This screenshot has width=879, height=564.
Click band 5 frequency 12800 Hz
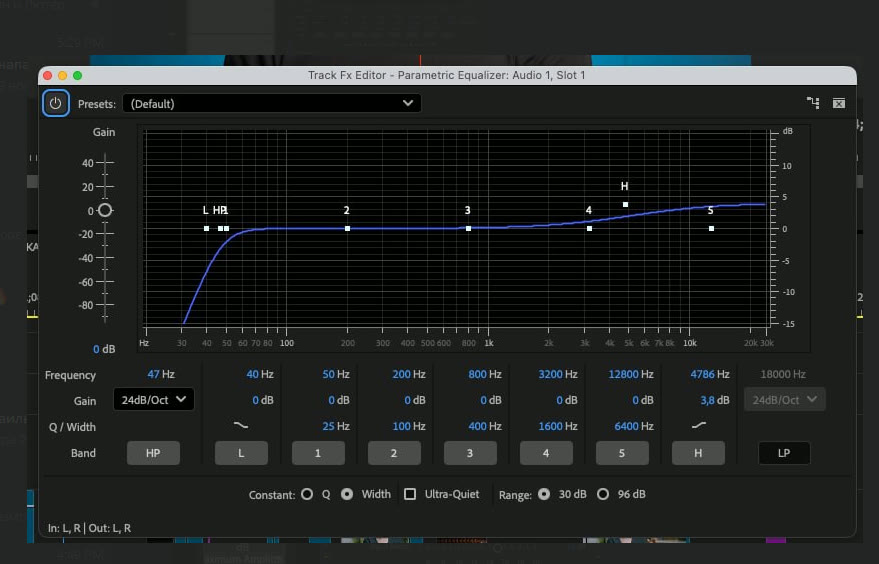point(631,374)
